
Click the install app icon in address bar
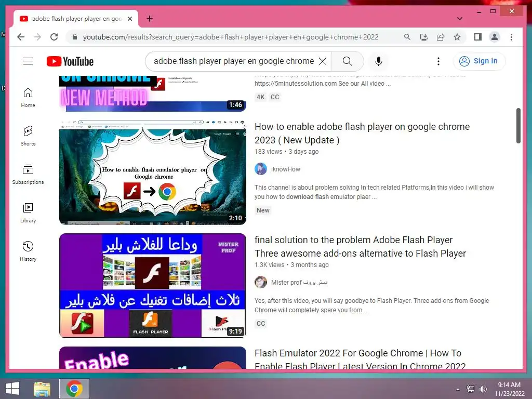point(424,37)
